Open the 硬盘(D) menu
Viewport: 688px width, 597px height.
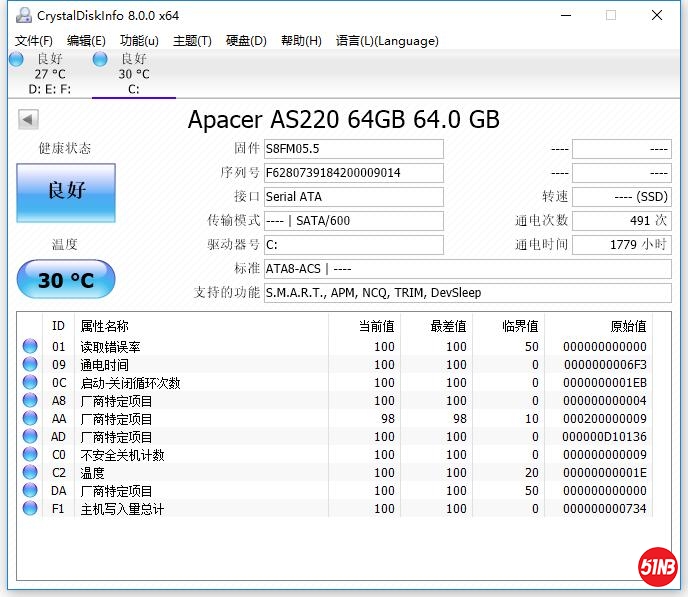coord(246,41)
